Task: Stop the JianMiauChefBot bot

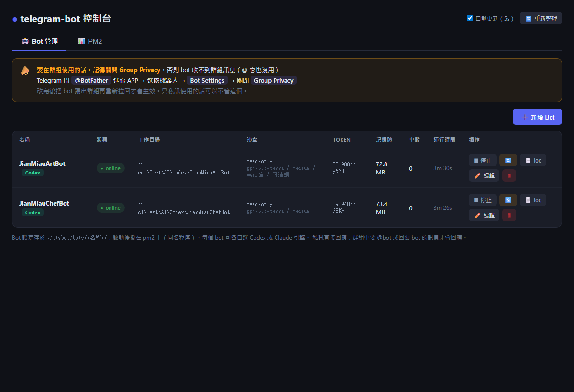Action: pyautogui.click(x=483, y=200)
